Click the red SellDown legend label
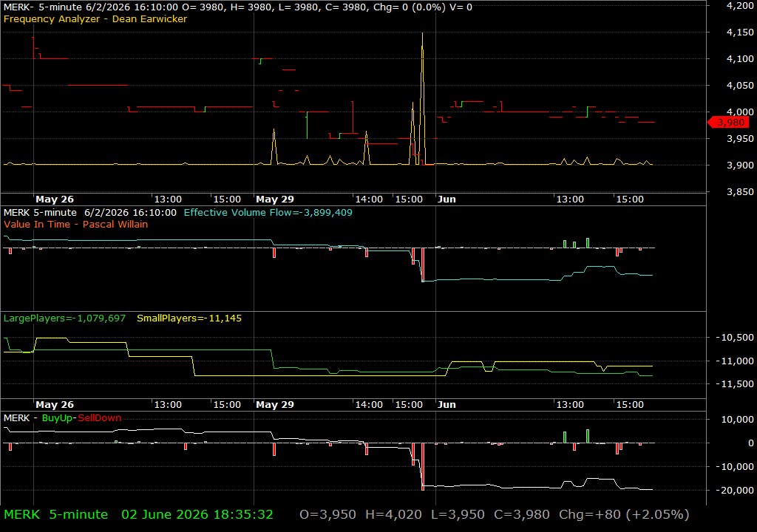Viewport: 757px width, 532px height. (x=100, y=418)
